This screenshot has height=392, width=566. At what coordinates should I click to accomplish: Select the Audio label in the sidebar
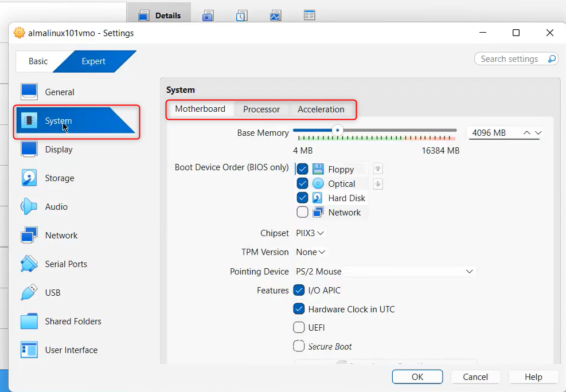pos(56,206)
